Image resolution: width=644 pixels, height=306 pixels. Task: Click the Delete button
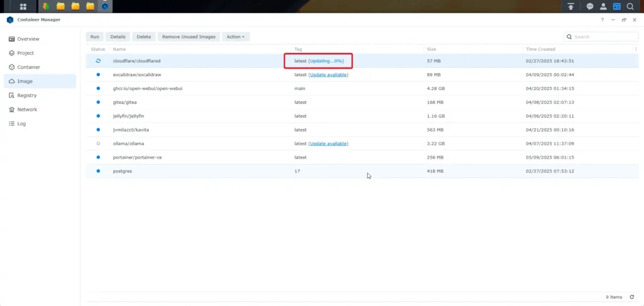(x=144, y=37)
